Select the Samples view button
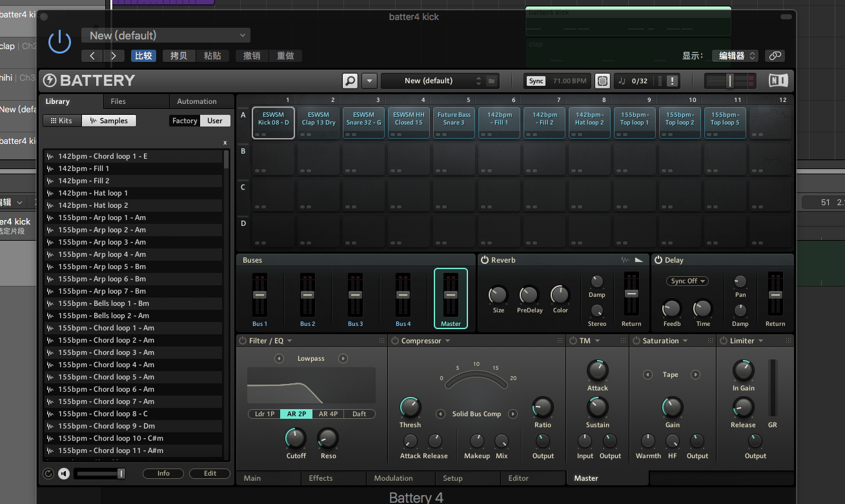Image resolution: width=845 pixels, height=504 pixels. 108,121
